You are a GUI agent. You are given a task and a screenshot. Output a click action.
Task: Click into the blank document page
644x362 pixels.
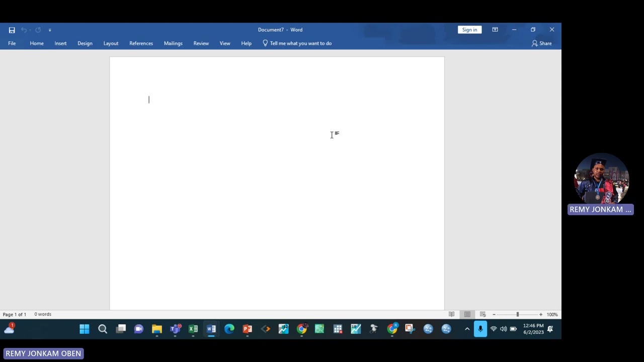(277, 184)
